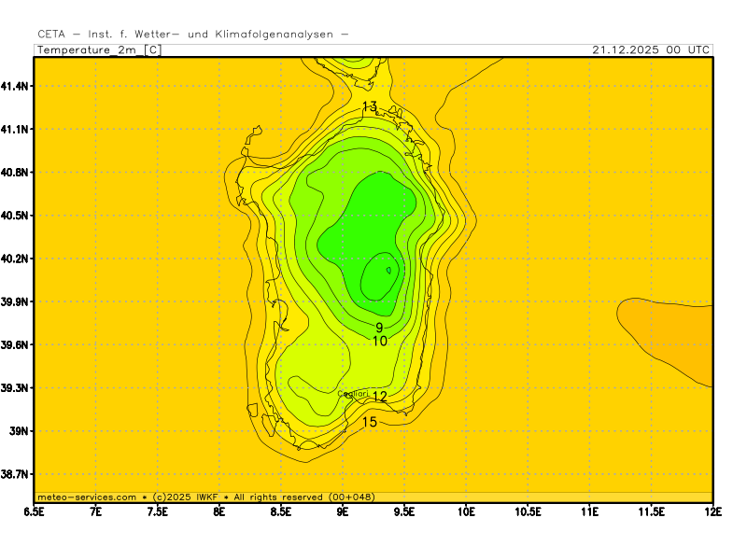Click the 38.7N latitude label
The height and width of the screenshot is (560, 747).
tap(16, 475)
